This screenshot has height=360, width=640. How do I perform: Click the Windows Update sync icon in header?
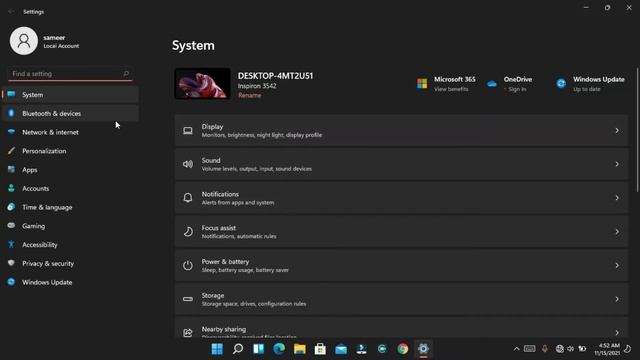[561, 84]
